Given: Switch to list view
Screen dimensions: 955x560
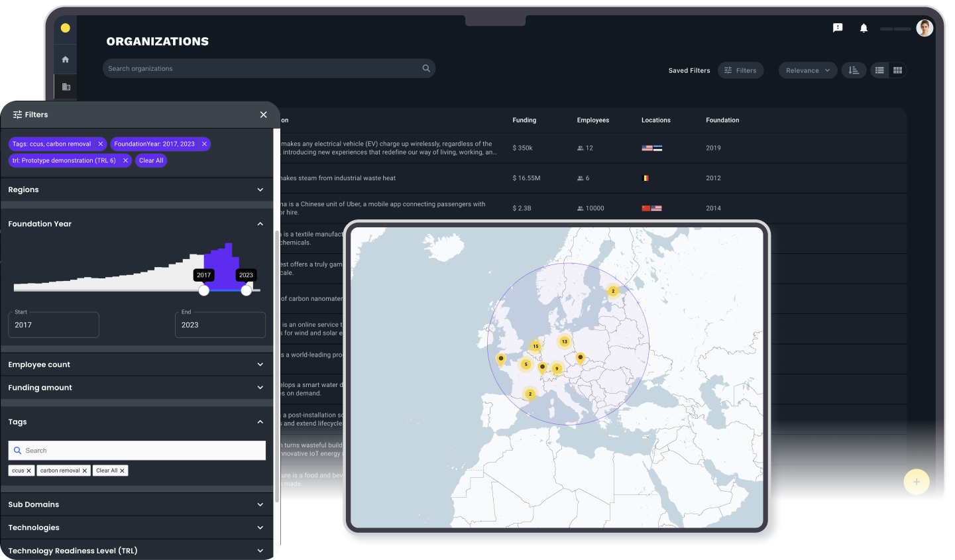Looking at the screenshot, I should tap(879, 70).
